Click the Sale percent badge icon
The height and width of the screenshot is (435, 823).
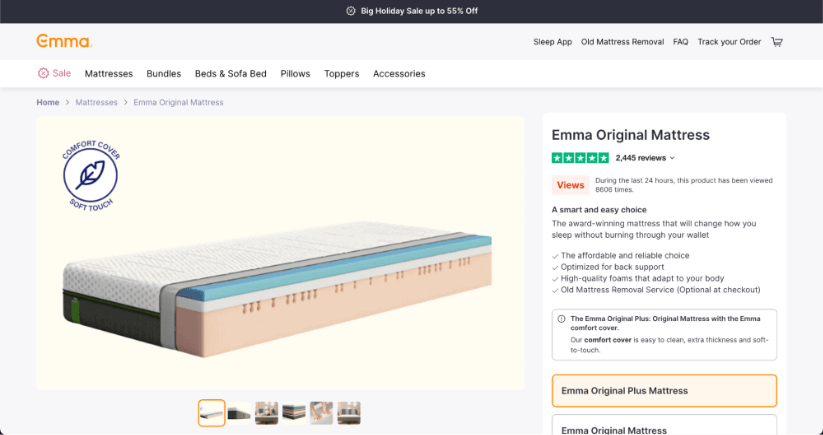(x=43, y=73)
